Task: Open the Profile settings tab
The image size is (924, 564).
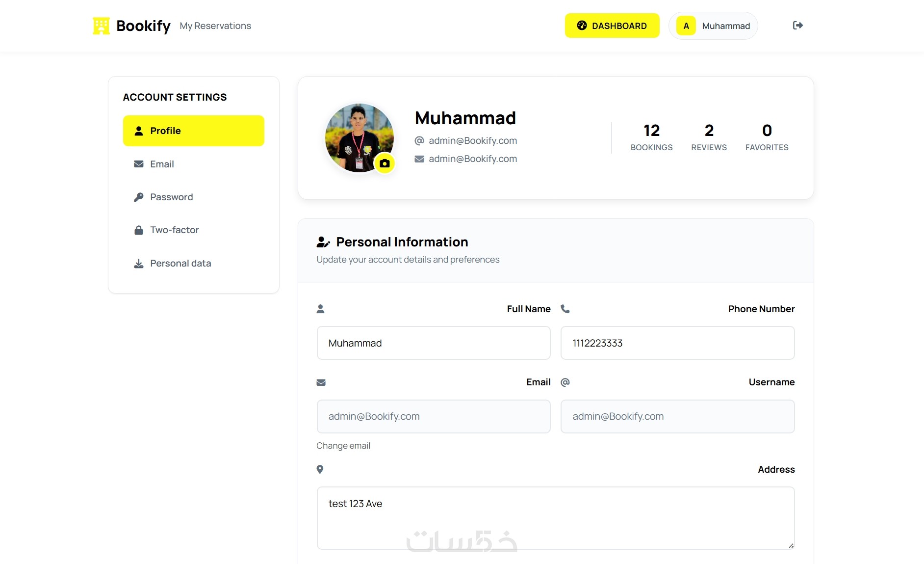Action: [193, 131]
